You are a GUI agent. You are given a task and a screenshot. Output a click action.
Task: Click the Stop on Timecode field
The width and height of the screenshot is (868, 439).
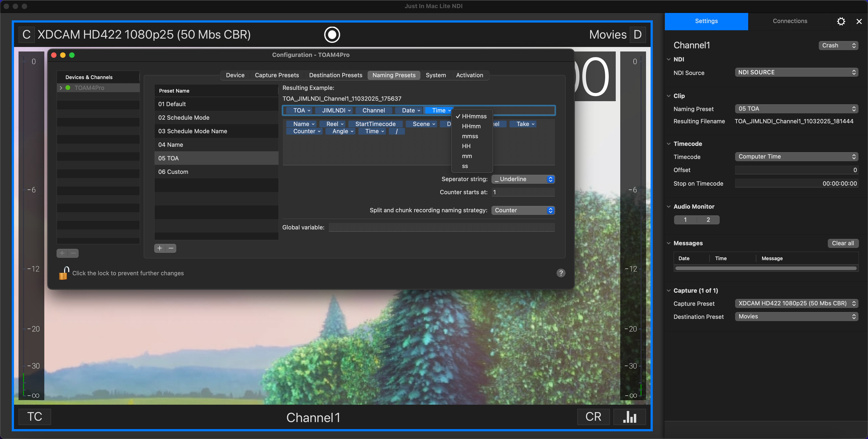tap(797, 183)
